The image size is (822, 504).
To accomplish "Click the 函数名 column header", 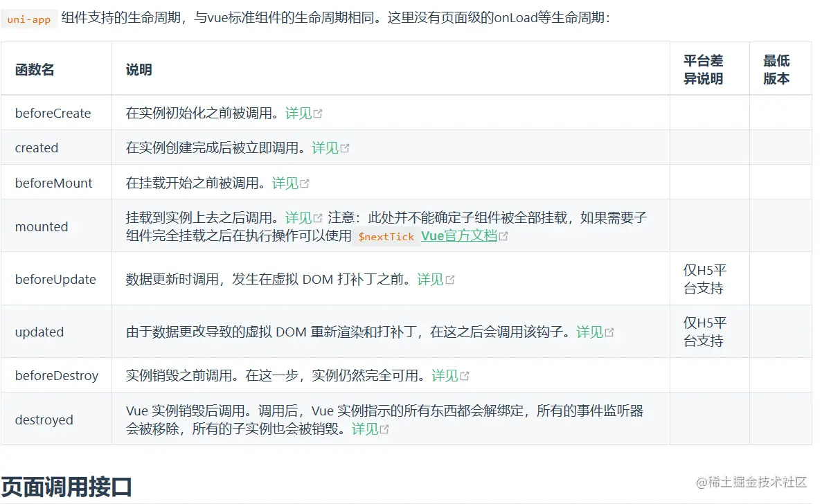I will [57, 69].
